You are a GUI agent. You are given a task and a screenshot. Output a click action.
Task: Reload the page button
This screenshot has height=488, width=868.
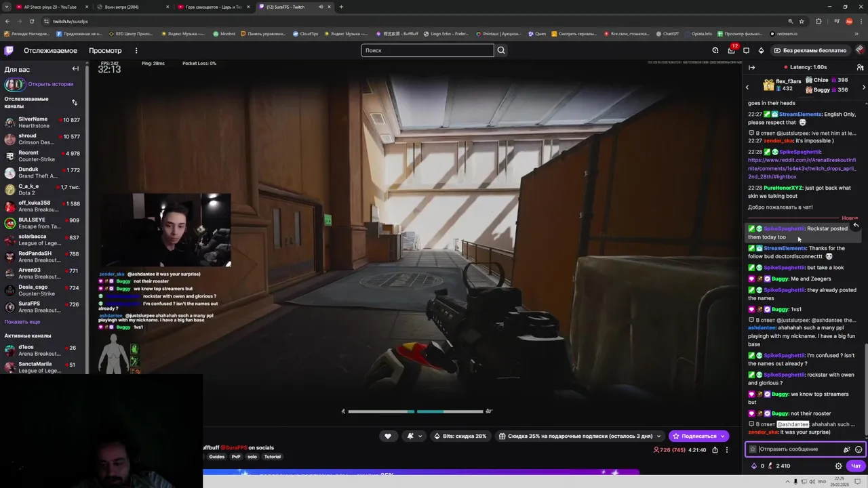[x=31, y=21]
